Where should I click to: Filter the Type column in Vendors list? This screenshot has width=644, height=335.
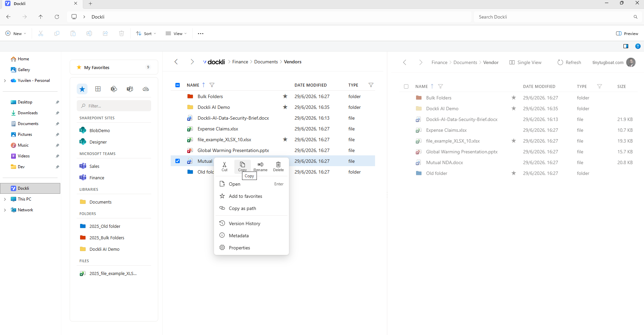click(x=371, y=85)
